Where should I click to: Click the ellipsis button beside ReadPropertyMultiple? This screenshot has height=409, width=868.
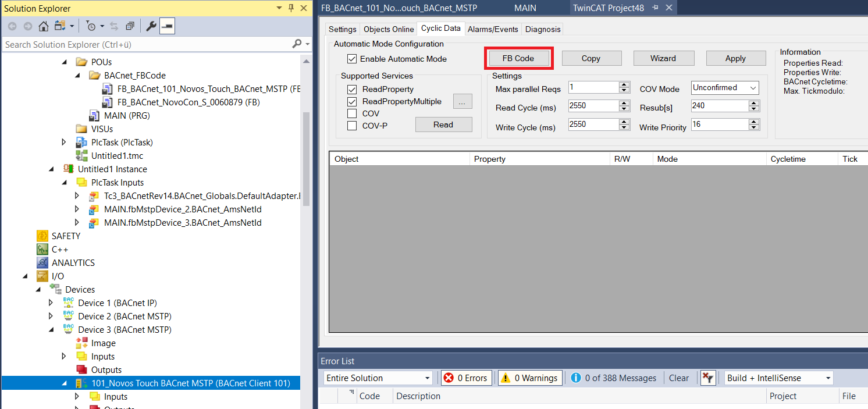463,102
